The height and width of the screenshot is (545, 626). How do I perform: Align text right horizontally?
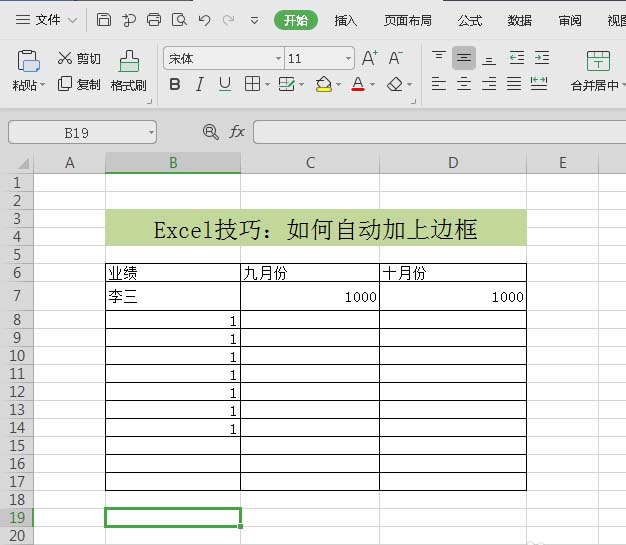coord(489,84)
